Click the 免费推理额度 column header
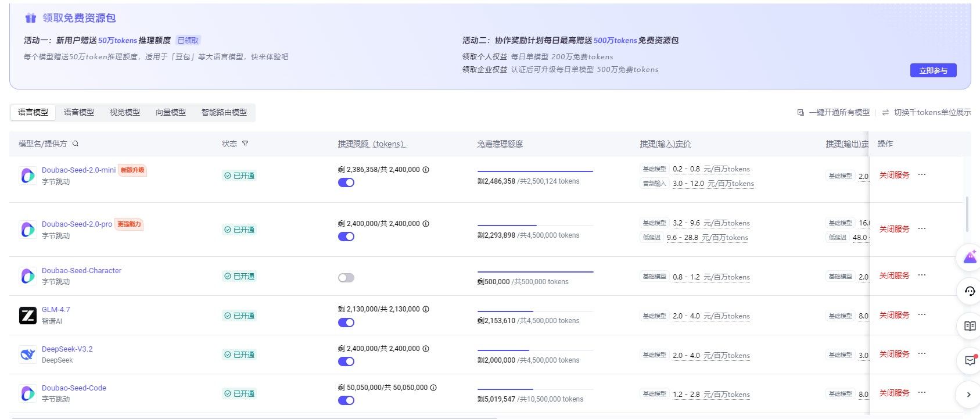Image resolution: width=980 pixels, height=419 pixels. point(500,144)
